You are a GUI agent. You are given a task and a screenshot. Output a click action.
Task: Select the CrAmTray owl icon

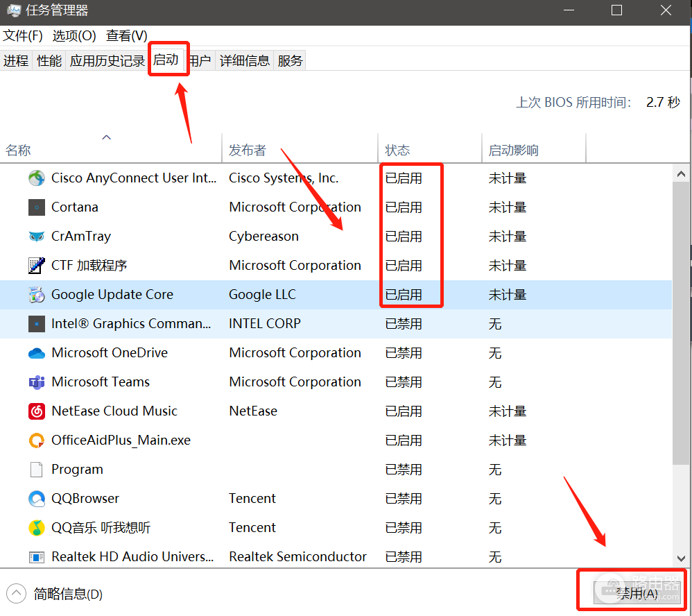click(37, 237)
